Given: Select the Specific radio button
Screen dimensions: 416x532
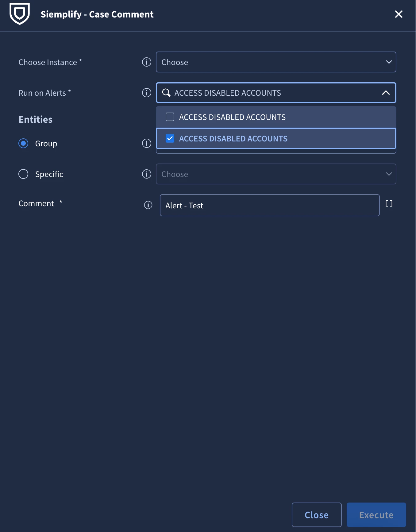Looking at the screenshot, I should tap(23, 174).
